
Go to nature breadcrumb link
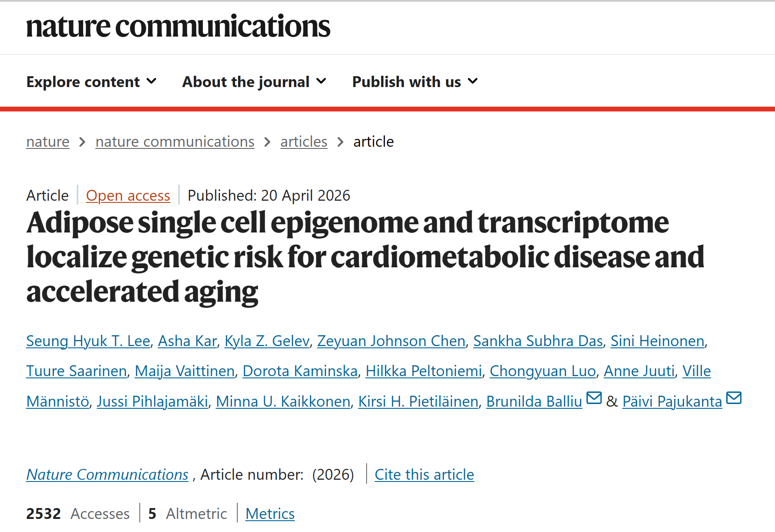(x=48, y=142)
